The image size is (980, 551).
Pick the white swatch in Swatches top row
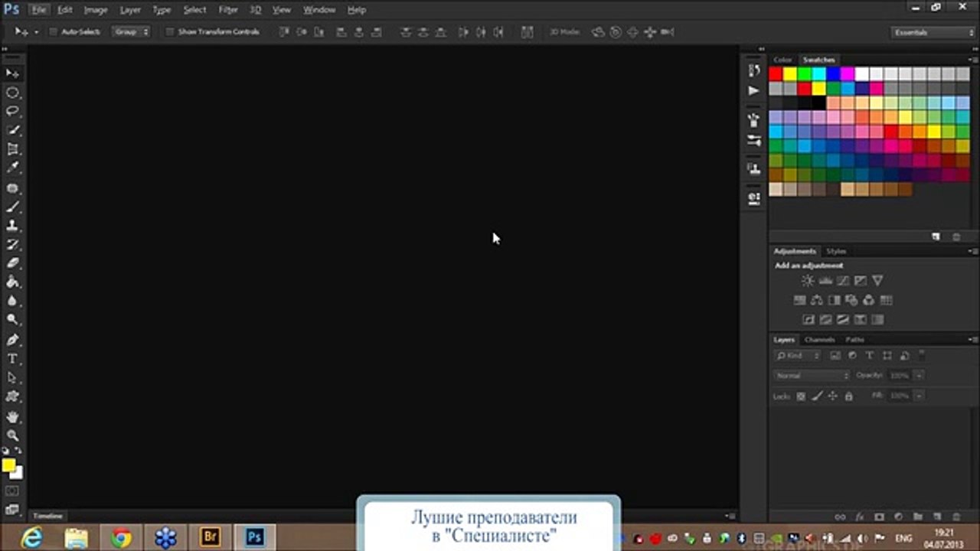pyautogui.click(x=862, y=73)
